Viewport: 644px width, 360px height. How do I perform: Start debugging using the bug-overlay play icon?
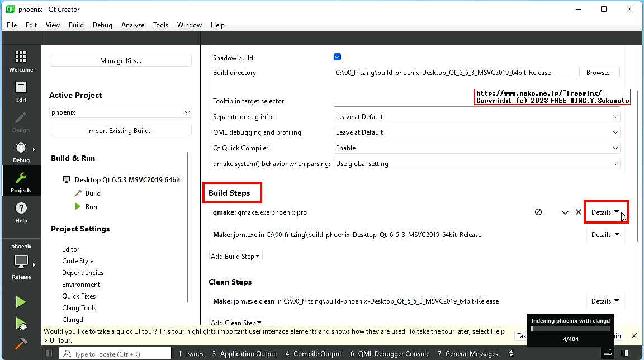21,323
